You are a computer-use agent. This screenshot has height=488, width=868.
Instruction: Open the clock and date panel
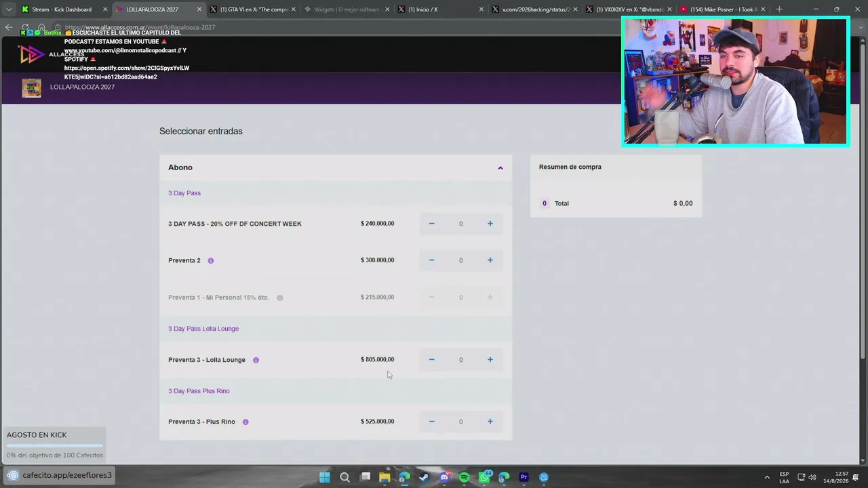click(836, 477)
